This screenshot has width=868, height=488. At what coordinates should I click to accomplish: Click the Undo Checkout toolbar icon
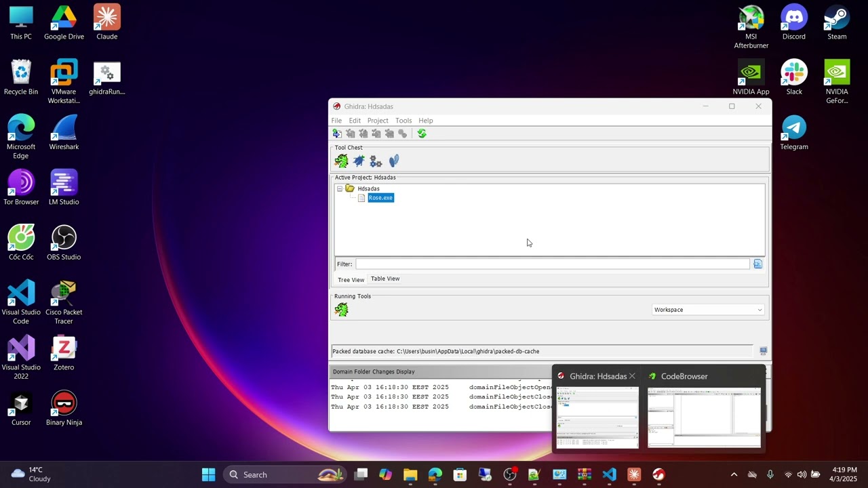pos(389,134)
